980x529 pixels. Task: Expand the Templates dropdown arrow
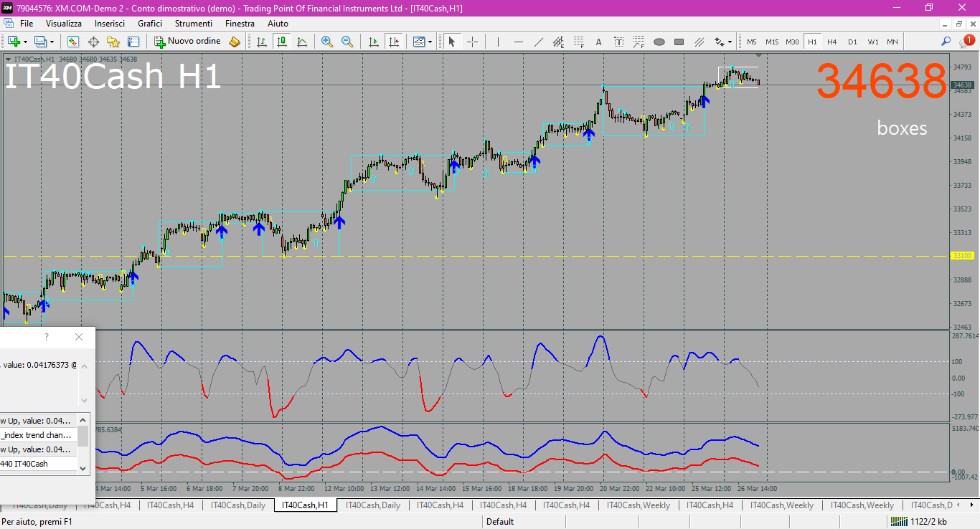click(430, 42)
